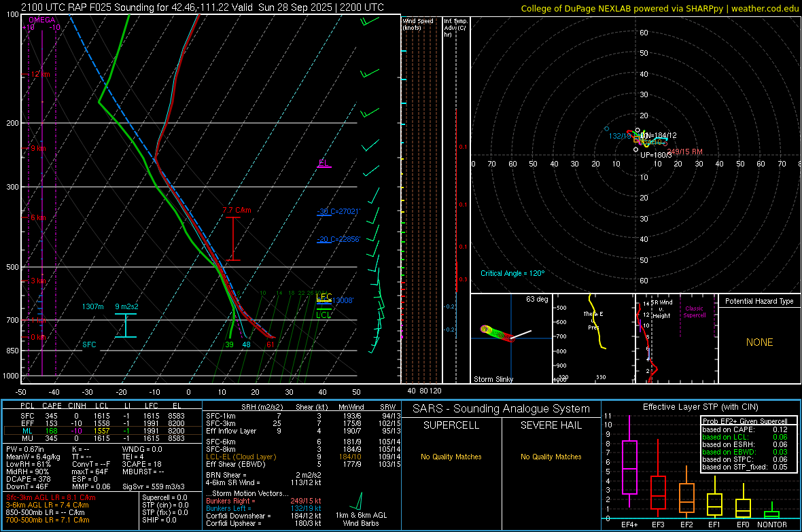Click the 1307m effective inflow label
802x532 pixels.
tap(92, 306)
